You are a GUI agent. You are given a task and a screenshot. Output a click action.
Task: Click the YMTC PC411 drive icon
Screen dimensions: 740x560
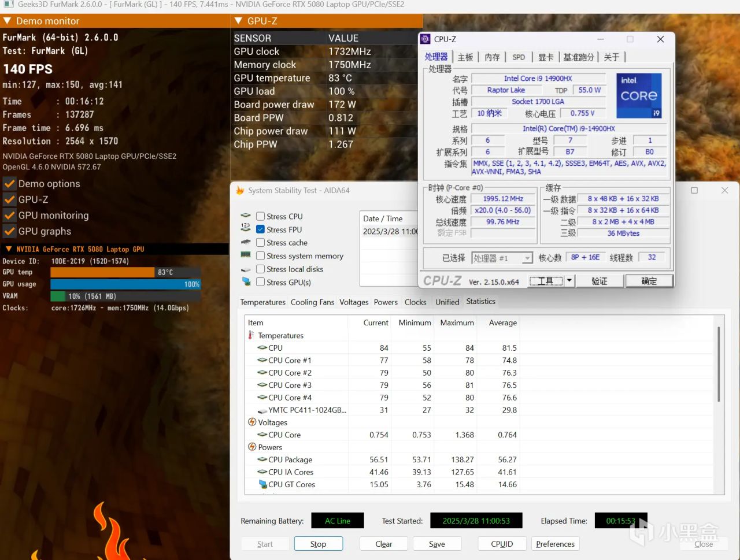(262, 410)
